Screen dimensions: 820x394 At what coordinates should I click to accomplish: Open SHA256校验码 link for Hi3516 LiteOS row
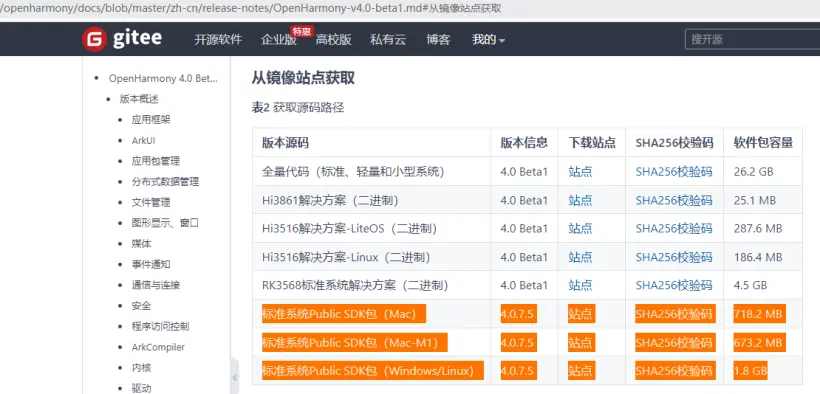point(674,229)
